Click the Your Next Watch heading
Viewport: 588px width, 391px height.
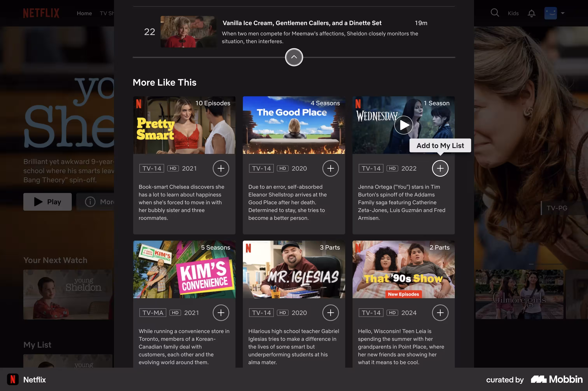(x=55, y=260)
